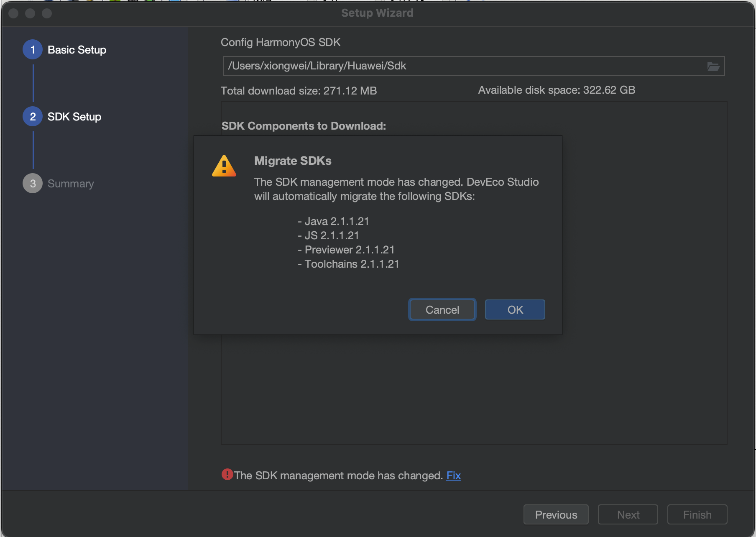
Task: Click the yellow warning triangle icon
Action: pyautogui.click(x=224, y=166)
